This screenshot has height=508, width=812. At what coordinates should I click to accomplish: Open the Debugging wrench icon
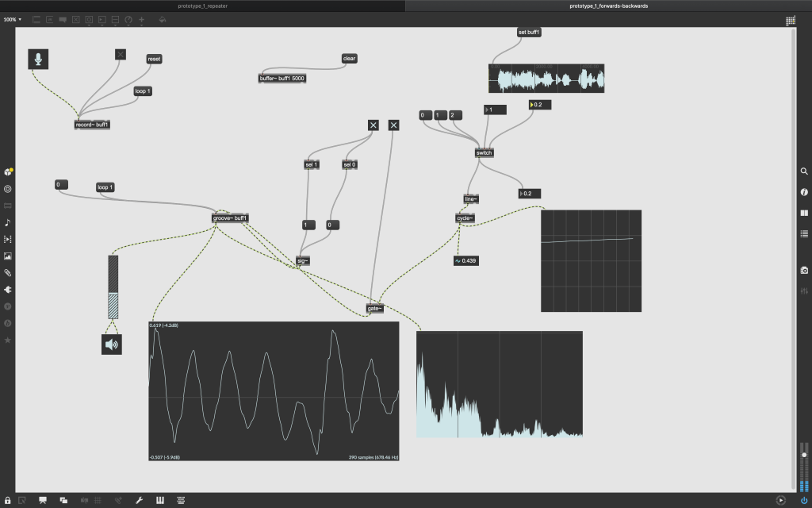click(x=140, y=500)
